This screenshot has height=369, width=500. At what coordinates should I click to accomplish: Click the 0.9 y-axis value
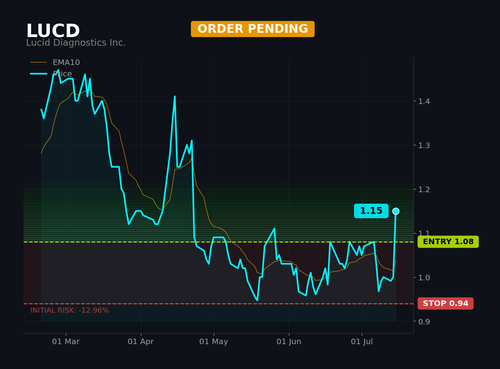click(x=424, y=322)
